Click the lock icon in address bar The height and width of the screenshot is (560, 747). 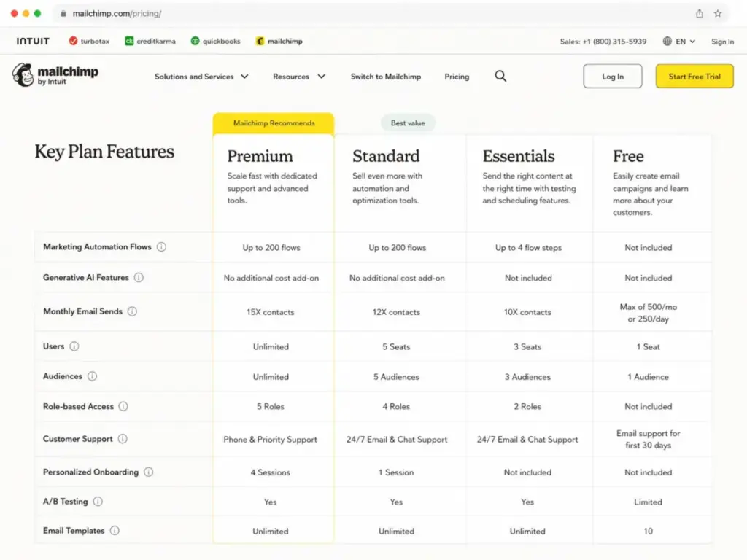pyautogui.click(x=63, y=13)
